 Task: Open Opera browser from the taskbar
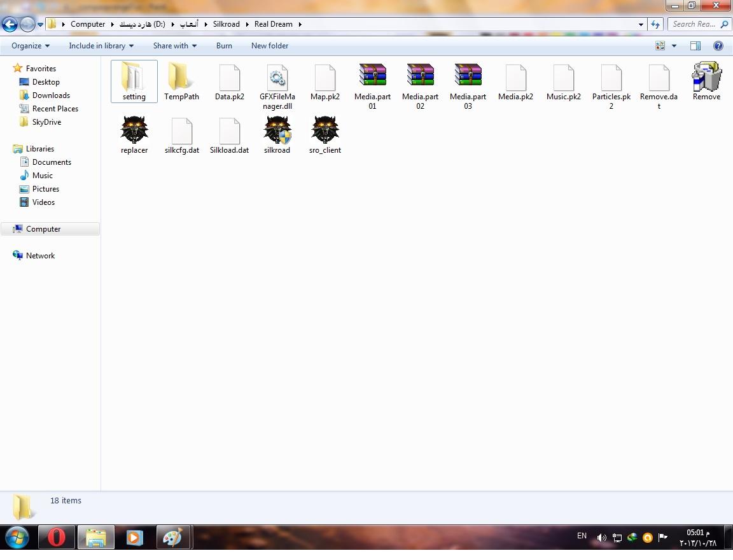57,538
